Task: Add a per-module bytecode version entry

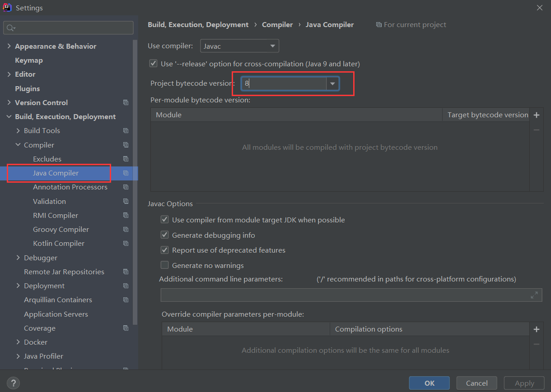Action: click(537, 115)
